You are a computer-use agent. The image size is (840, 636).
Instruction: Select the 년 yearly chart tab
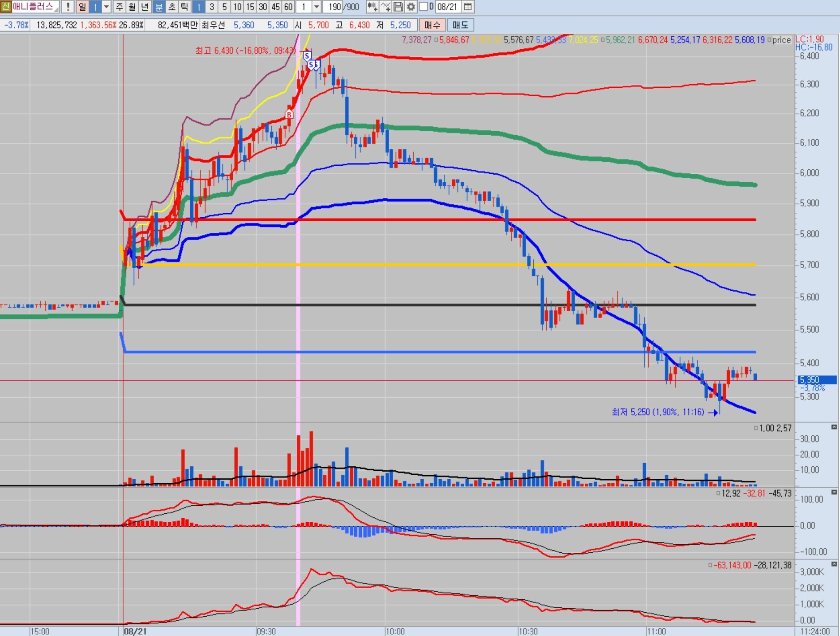(x=145, y=7)
